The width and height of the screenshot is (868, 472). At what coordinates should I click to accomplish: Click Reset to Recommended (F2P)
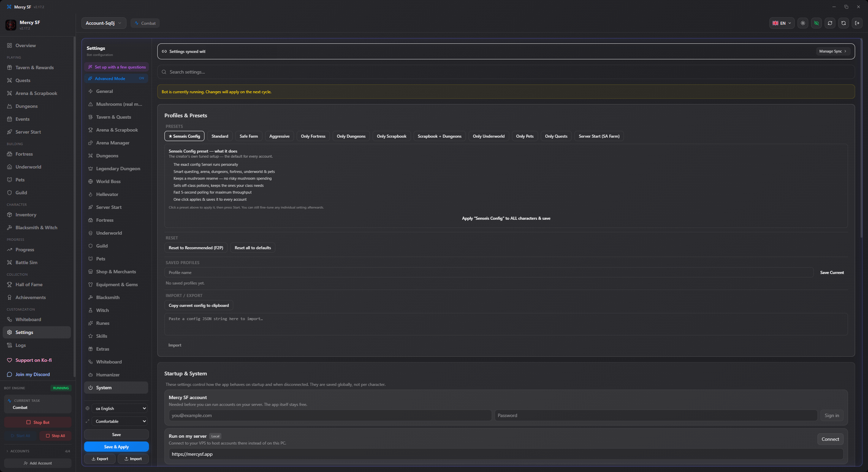point(196,248)
